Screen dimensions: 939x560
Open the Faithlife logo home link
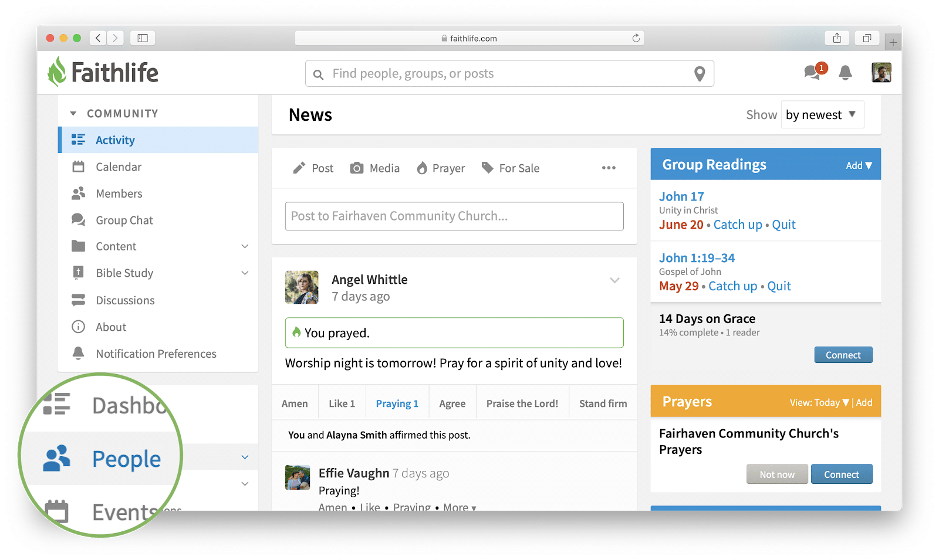tap(103, 72)
